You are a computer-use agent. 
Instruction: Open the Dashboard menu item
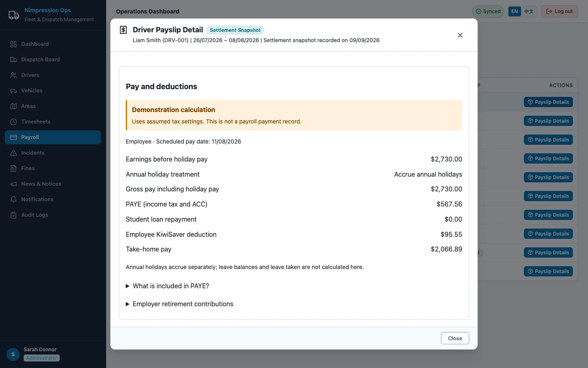click(x=53, y=44)
